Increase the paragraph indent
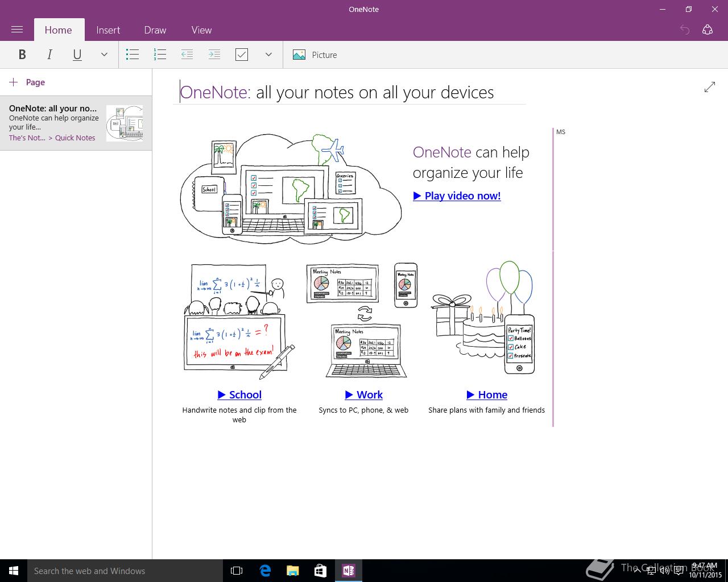 [214, 55]
